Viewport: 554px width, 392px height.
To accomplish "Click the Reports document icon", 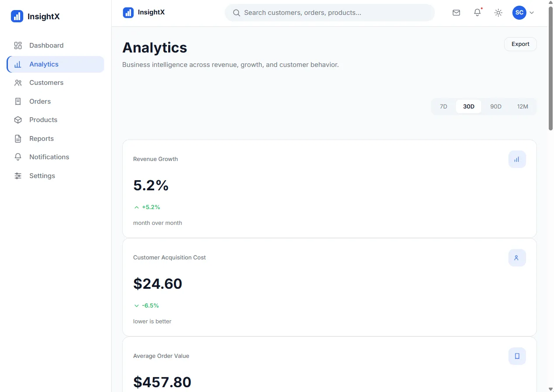I will click(x=18, y=139).
